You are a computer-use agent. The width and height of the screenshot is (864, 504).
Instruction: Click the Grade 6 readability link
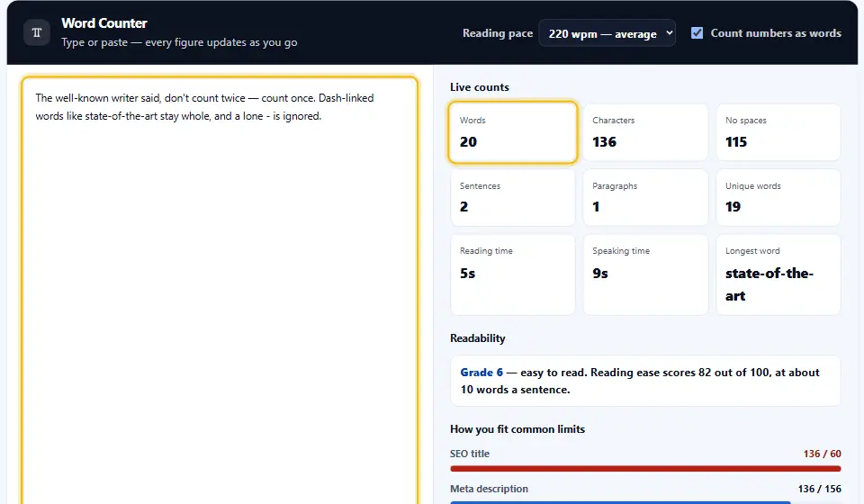[481, 373]
